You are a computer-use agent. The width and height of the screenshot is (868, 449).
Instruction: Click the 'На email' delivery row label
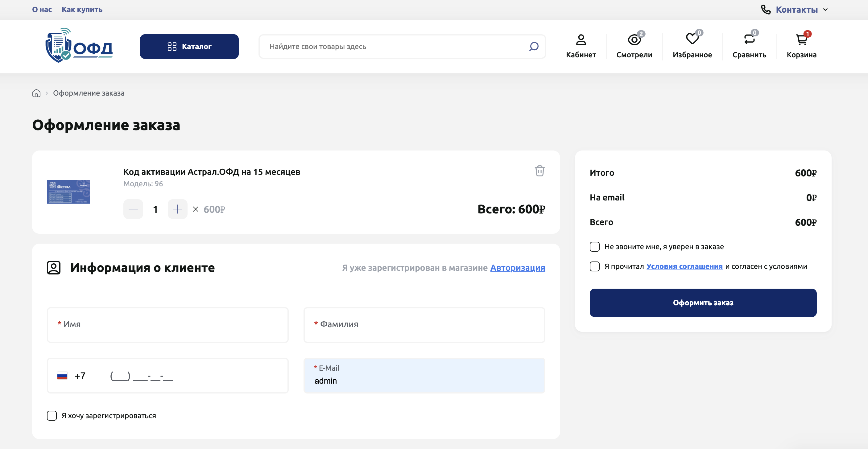[x=607, y=197]
